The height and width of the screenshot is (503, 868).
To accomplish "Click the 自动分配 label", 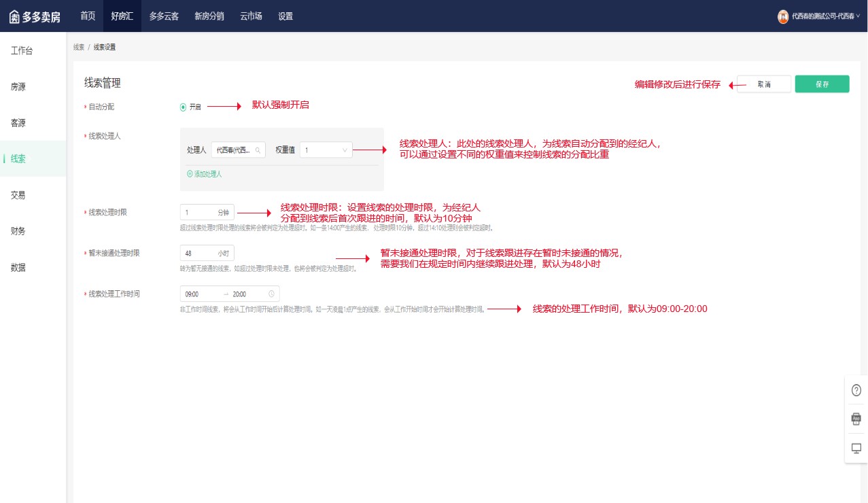I will (102, 107).
